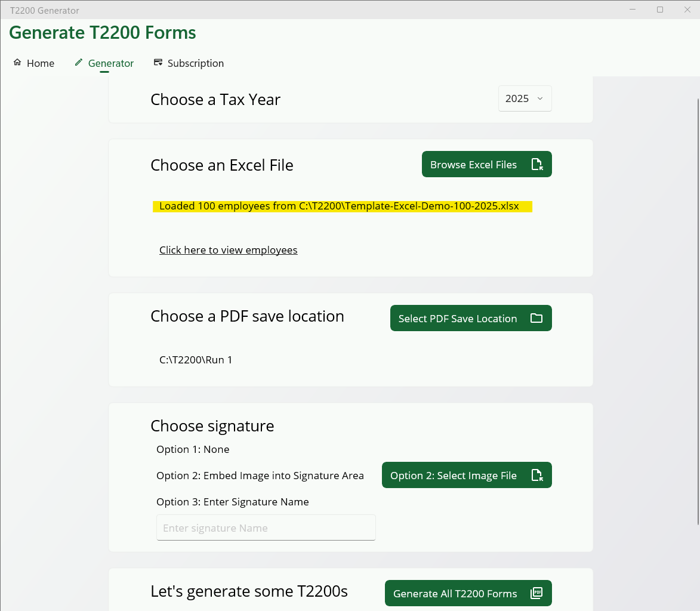Click the home icon in the navigation bar
Viewport: 700px width, 611px height.
point(17,63)
